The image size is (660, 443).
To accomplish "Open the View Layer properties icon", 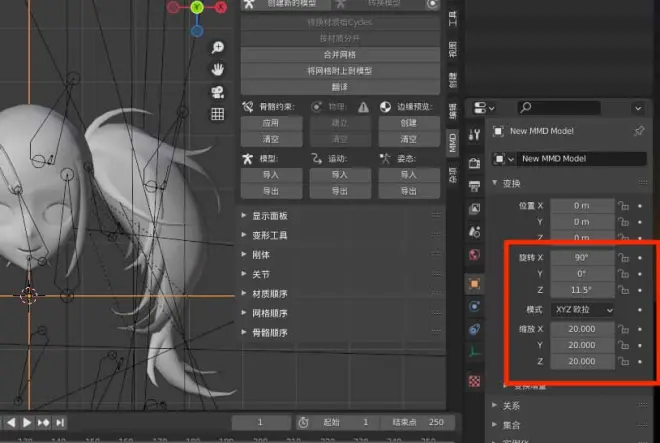I will pyautogui.click(x=474, y=208).
